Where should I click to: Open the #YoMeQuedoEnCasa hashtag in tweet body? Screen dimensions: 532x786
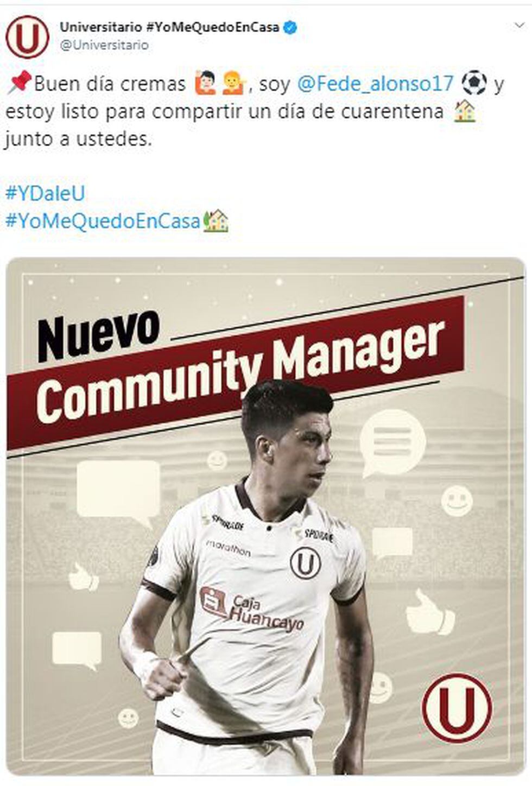click(103, 221)
